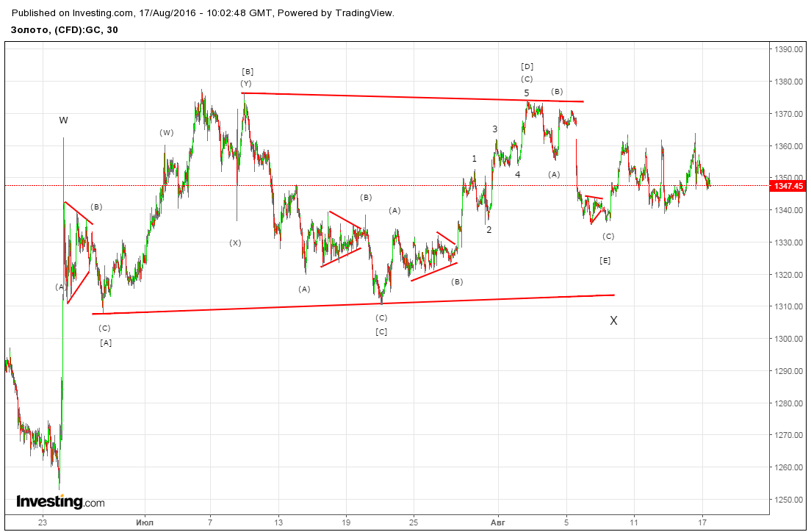Click the upper red trendline starting at (Y)
This screenshot has width=811, height=532.
pyautogui.click(x=413, y=97)
